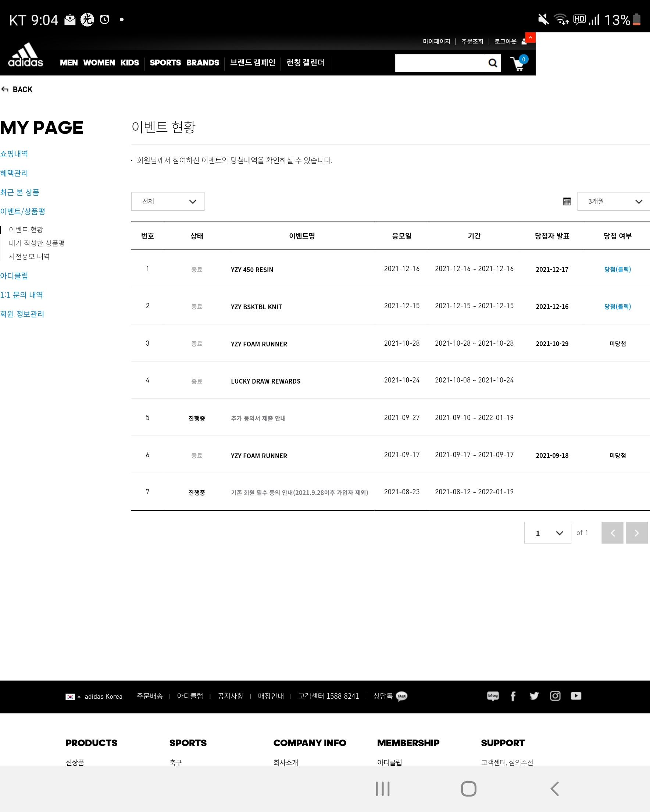Open the shopping cart icon
This screenshot has width=650, height=812.
[518, 64]
